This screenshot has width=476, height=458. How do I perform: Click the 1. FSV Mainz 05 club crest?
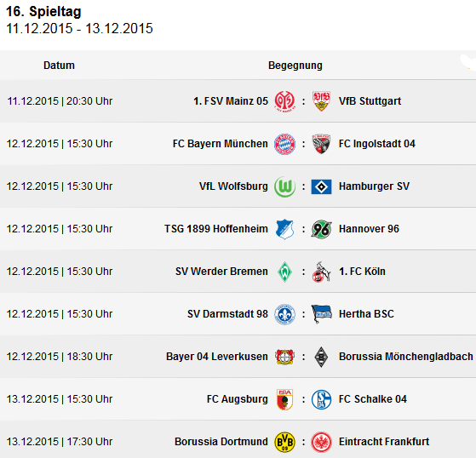pyautogui.click(x=284, y=101)
